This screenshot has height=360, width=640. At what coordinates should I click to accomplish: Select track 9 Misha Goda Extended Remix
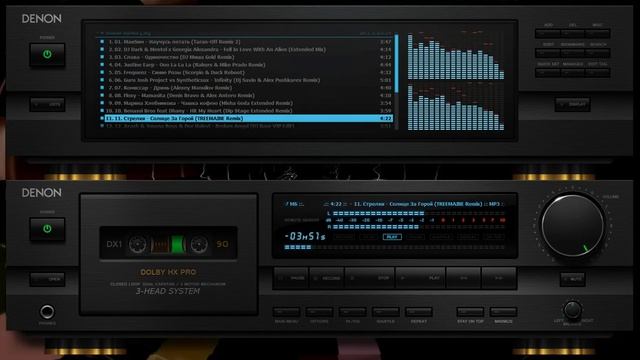click(x=245, y=103)
